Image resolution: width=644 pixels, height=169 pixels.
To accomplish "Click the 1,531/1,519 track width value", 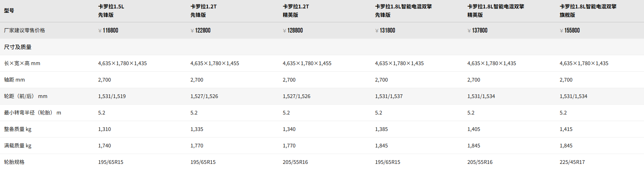I will tap(112, 96).
